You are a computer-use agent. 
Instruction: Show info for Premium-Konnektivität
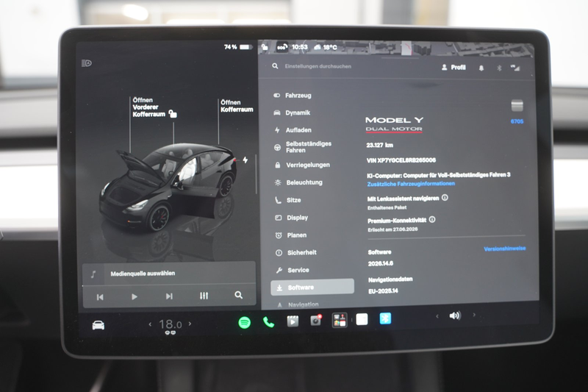[x=432, y=219]
